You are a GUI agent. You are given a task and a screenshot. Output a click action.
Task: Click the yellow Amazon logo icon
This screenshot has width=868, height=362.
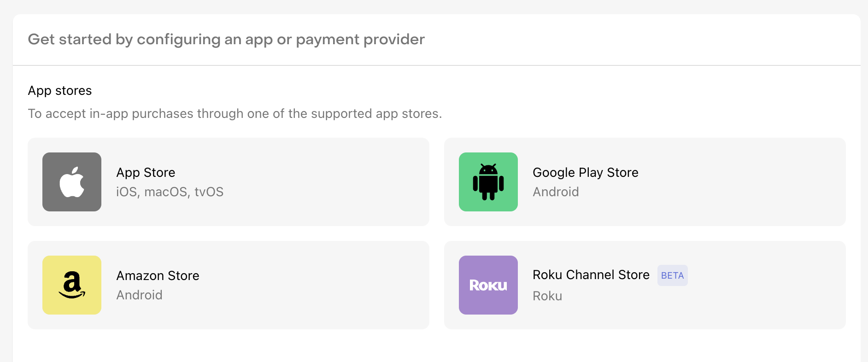point(72,285)
